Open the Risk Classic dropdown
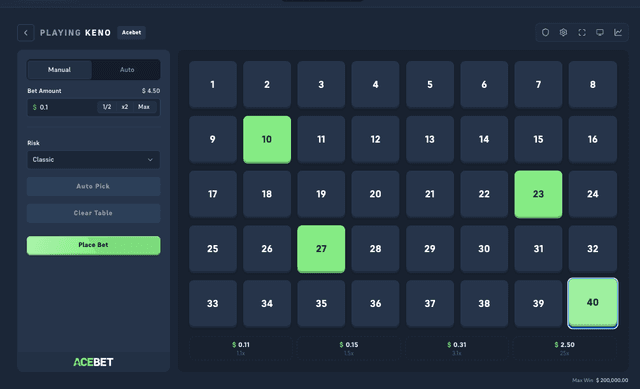This screenshot has width=640, height=389. 93,160
